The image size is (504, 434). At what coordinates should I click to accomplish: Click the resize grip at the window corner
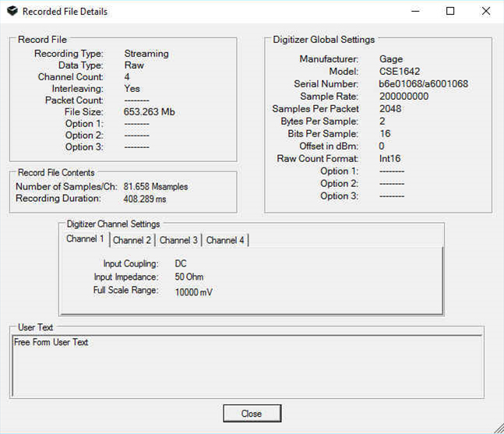(497, 427)
